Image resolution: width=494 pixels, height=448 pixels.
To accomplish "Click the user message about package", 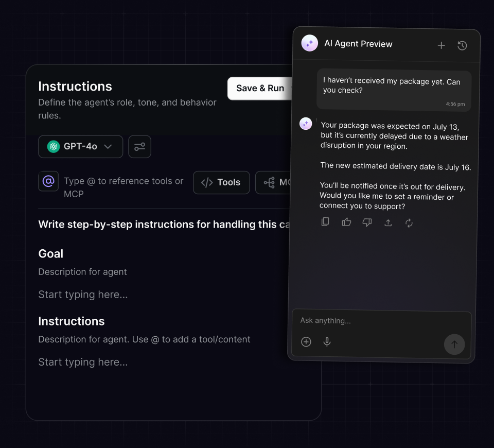I will click(394, 90).
